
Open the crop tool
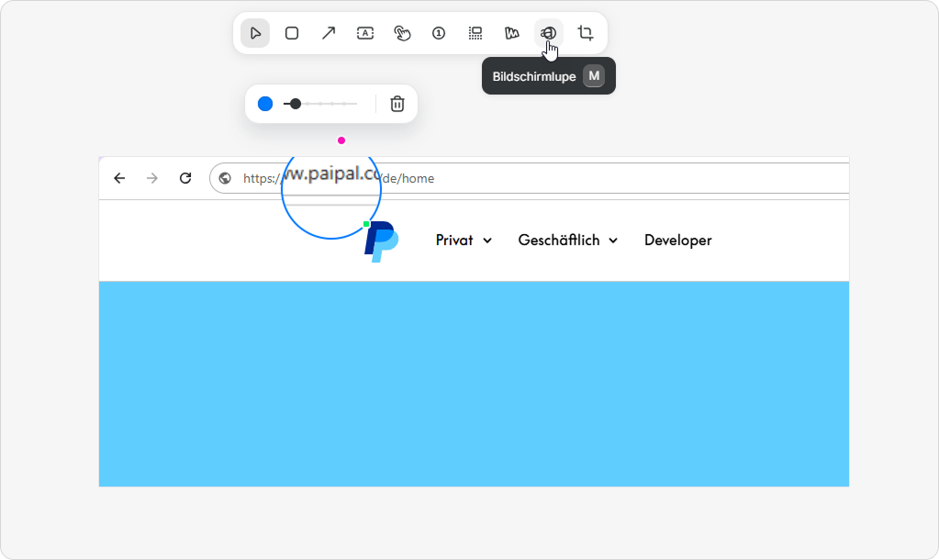click(586, 33)
